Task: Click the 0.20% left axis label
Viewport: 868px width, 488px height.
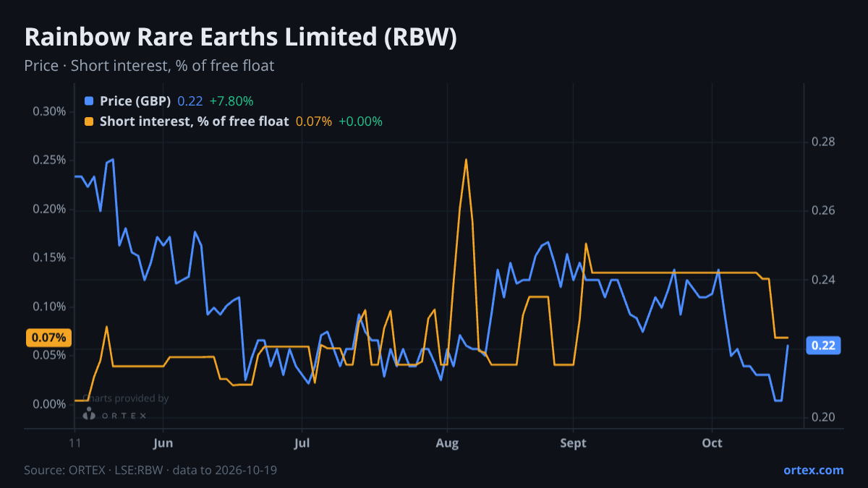Action: 50,209
